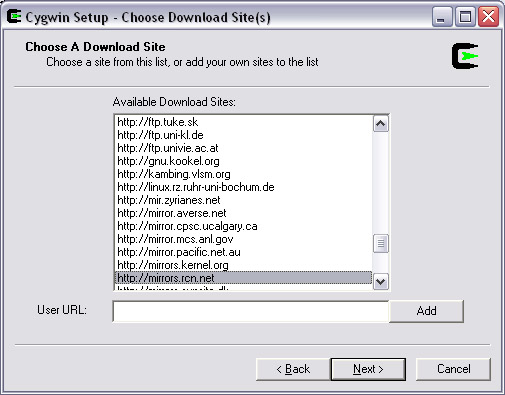This screenshot has width=505, height=395.
Task: Focus the User URL input field
Action: click(251, 311)
